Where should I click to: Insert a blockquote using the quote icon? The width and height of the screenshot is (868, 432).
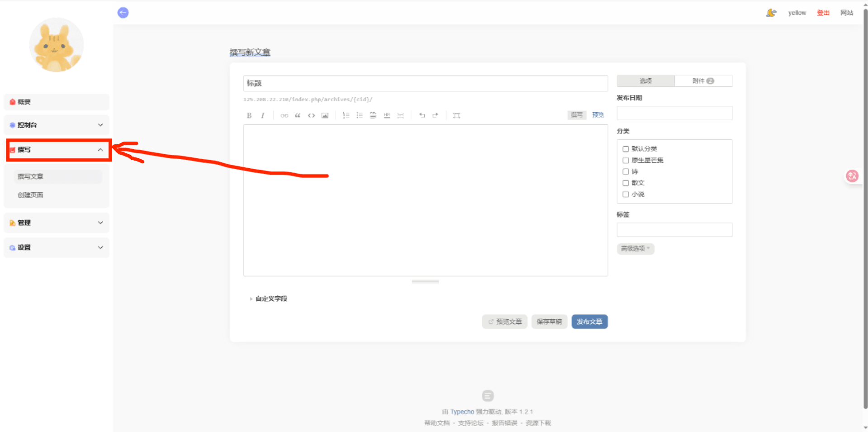[298, 115]
